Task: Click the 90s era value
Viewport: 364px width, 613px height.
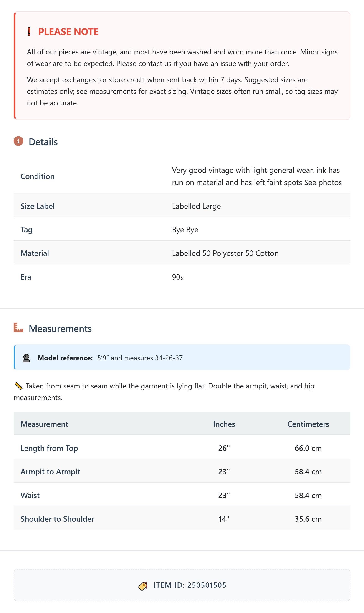Action: click(178, 277)
